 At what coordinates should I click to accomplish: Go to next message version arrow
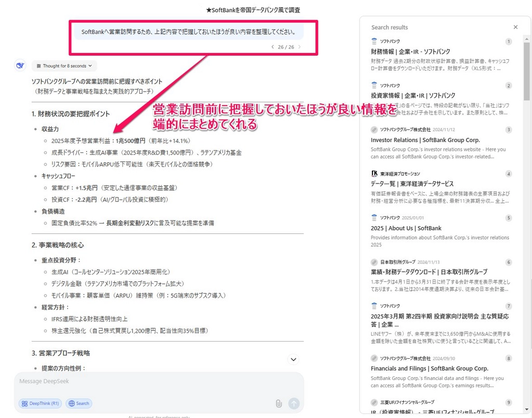299,47
